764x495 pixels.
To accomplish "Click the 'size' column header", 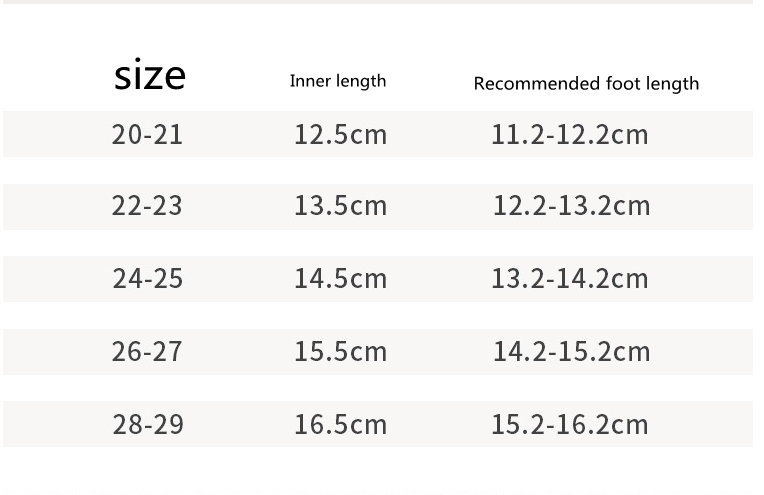I will pos(150,76).
